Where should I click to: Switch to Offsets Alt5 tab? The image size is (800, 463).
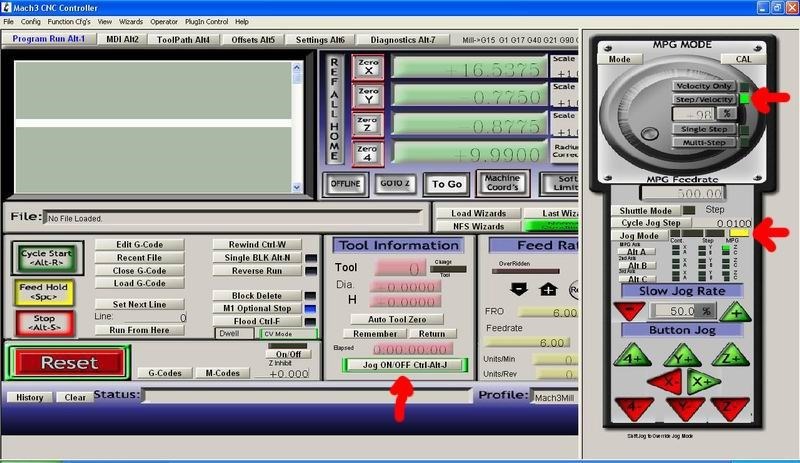click(253, 39)
